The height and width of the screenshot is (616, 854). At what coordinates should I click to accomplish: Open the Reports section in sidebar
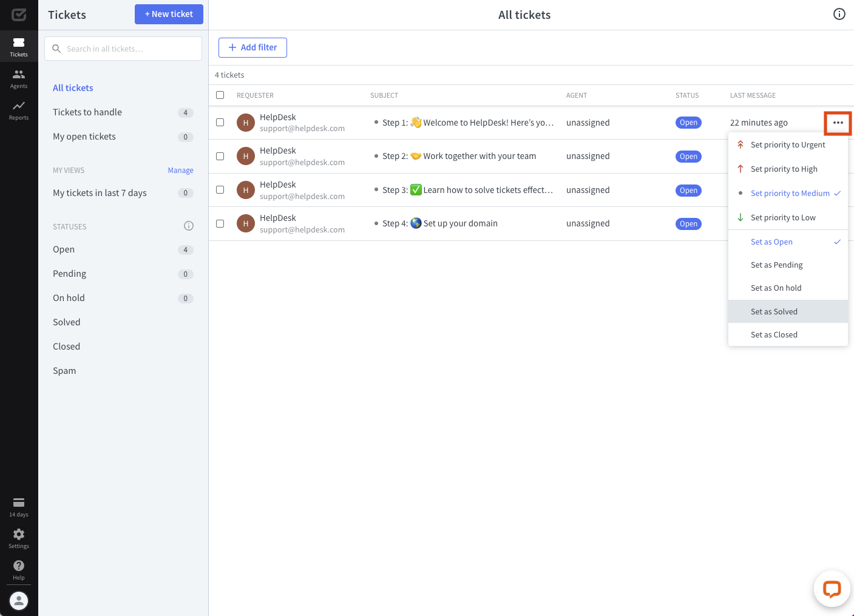[x=19, y=110]
